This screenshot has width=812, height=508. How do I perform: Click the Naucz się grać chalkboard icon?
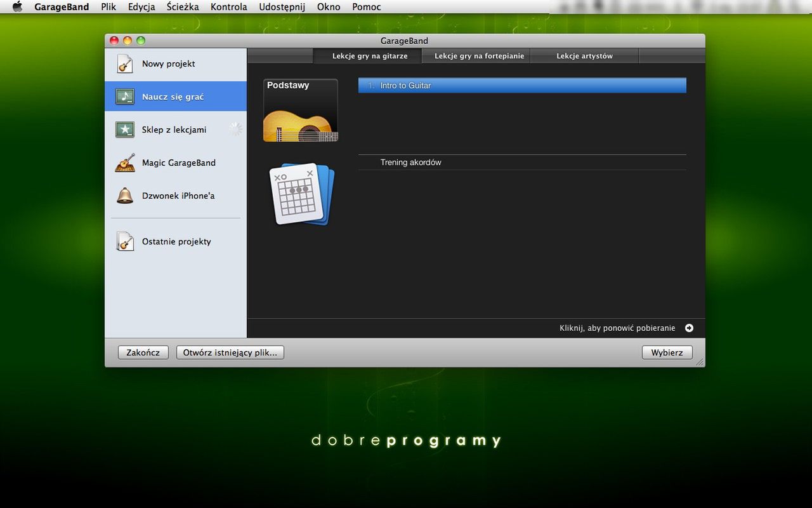point(125,97)
